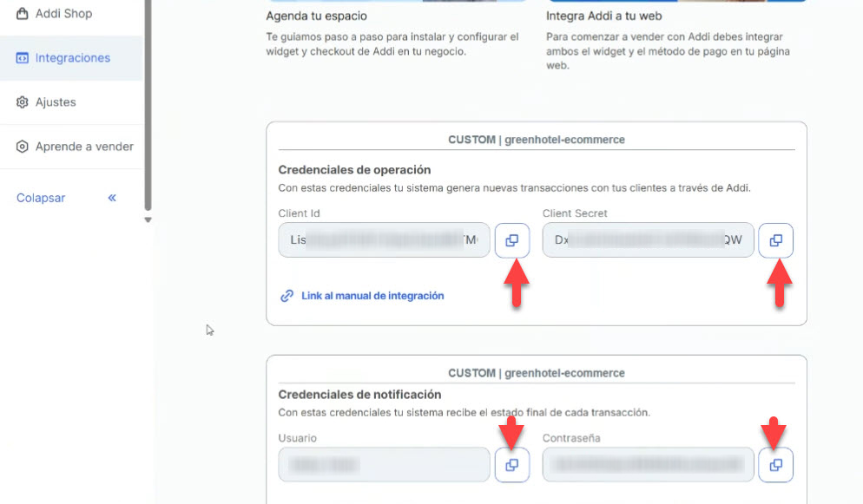Click the CUSTOM greenhotel-ecommerce title above Credenciales de notificación
The height and width of the screenshot is (504, 863).
click(537, 373)
